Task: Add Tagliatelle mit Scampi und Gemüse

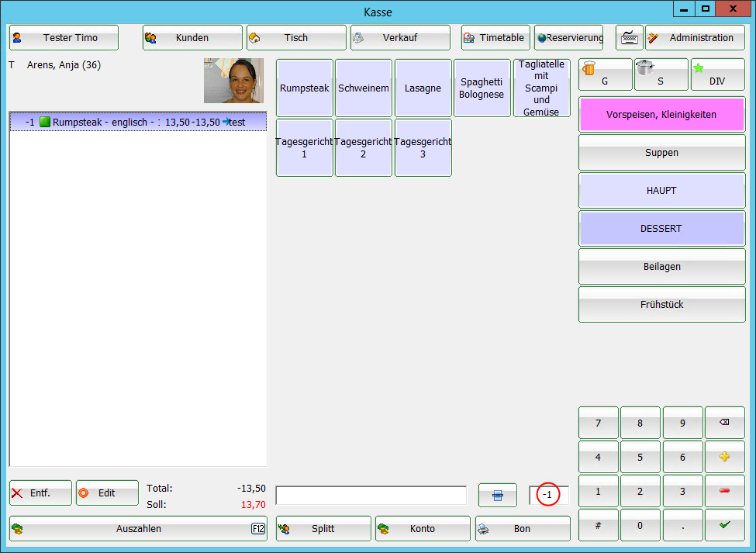Action: 541,88
